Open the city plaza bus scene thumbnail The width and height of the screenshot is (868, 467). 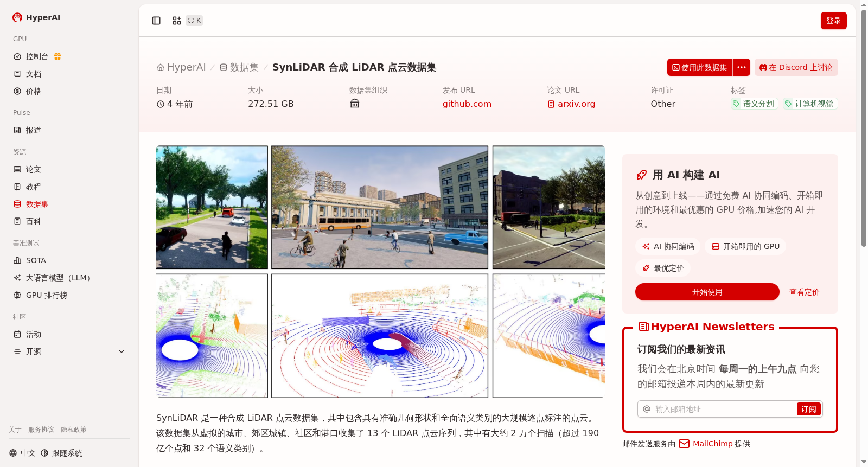[380, 207]
